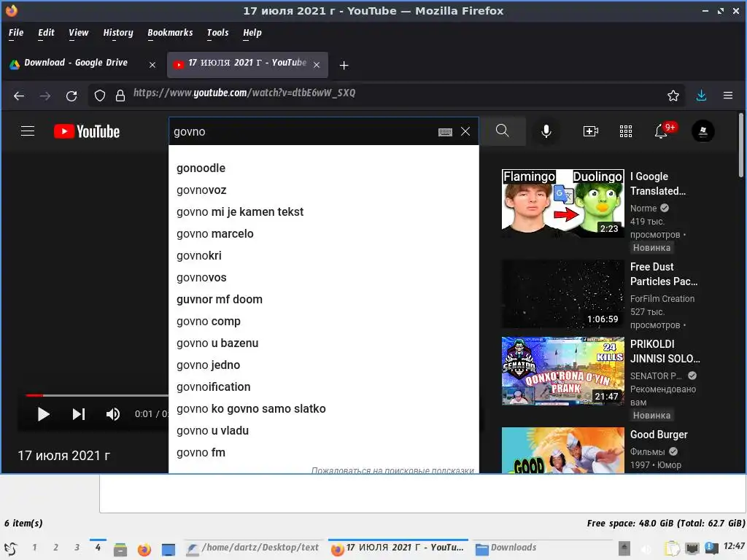Go back with Firefox back arrow
747x560 pixels.
click(x=19, y=96)
